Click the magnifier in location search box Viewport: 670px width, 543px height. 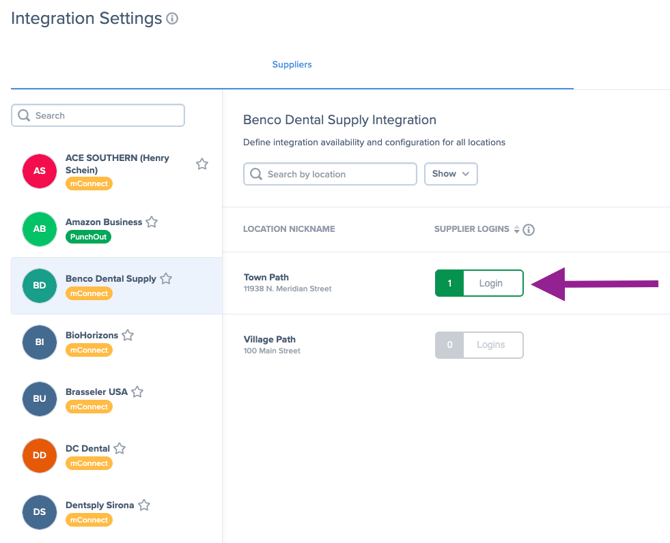click(256, 174)
